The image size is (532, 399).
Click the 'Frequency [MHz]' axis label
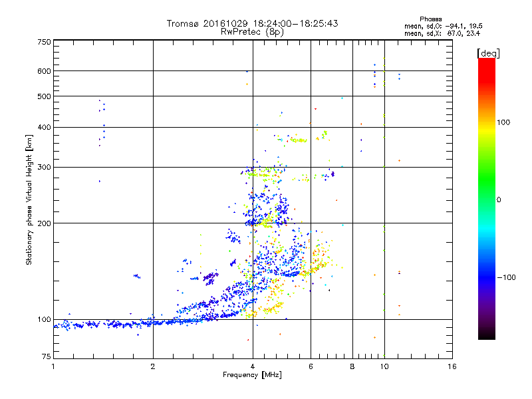[x=252, y=375]
